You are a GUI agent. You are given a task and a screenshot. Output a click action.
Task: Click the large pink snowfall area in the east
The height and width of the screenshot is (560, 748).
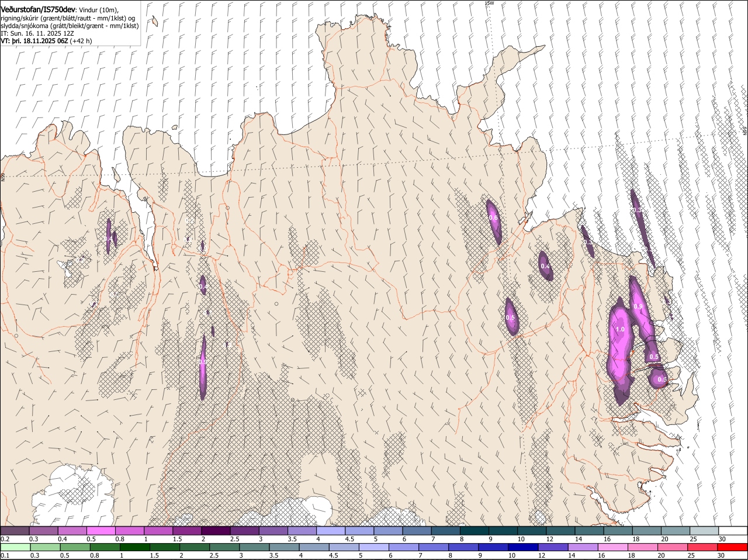point(619,351)
